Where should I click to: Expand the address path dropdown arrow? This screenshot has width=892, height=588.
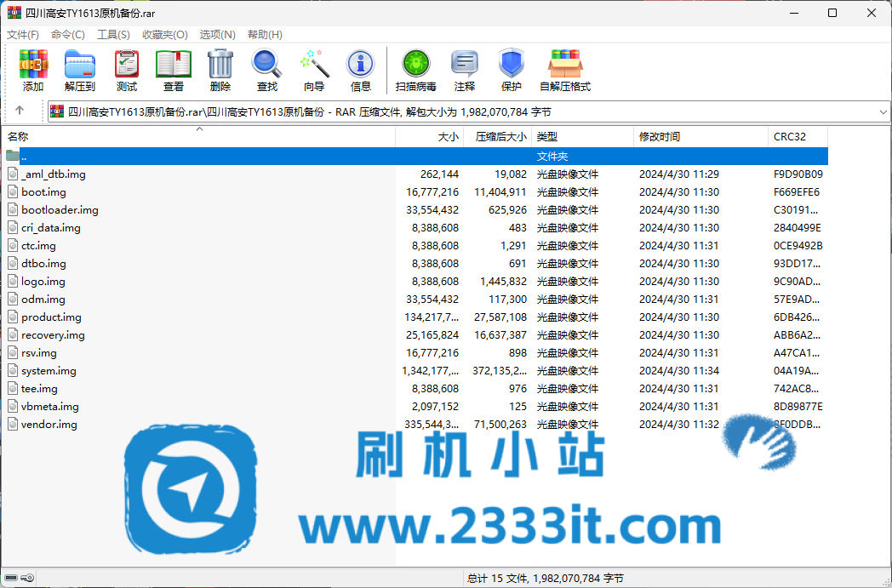coord(883,112)
